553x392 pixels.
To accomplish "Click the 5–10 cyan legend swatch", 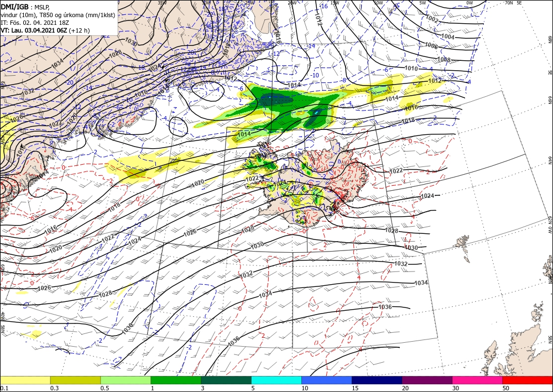I will tap(276, 380).
